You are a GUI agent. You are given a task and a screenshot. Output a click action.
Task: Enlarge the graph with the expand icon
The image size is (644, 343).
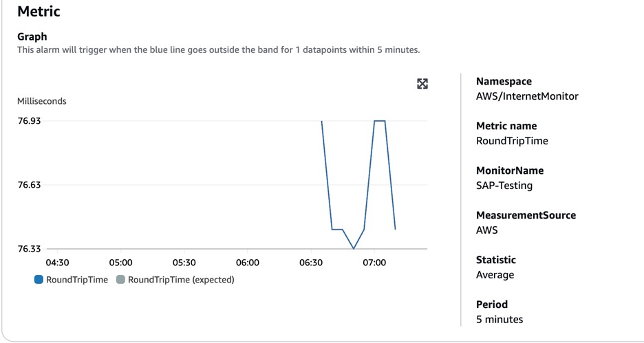pyautogui.click(x=422, y=84)
